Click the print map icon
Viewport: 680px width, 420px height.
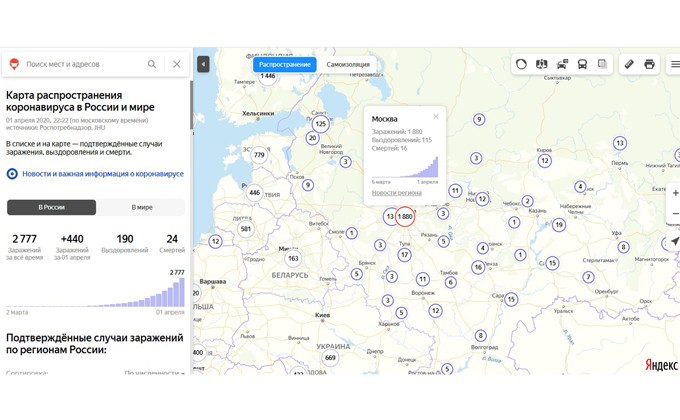click(x=649, y=64)
